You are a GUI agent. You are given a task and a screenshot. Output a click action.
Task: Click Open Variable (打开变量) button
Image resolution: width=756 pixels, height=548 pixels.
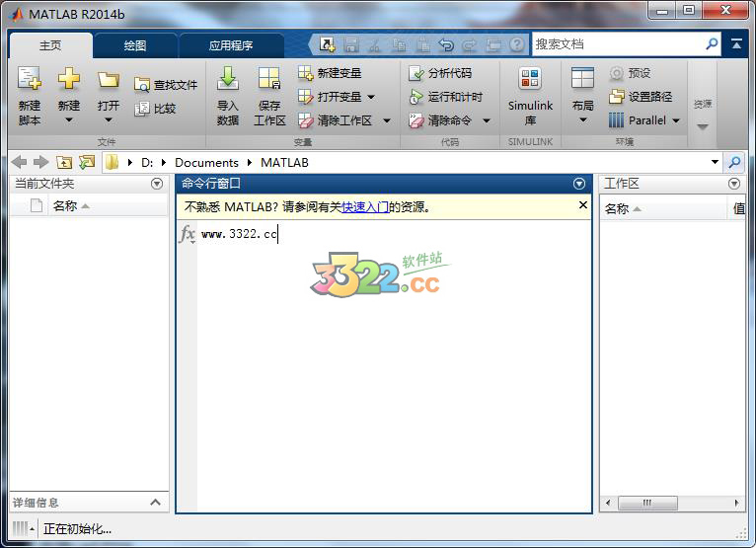point(330,97)
